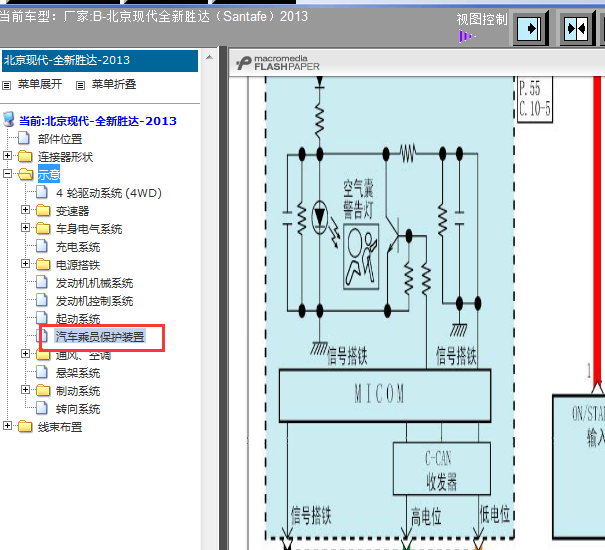The width and height of the screenshot is (605, 550).
Task: Click the 空气囊警告灯 text in diagram
Action: 358,200
